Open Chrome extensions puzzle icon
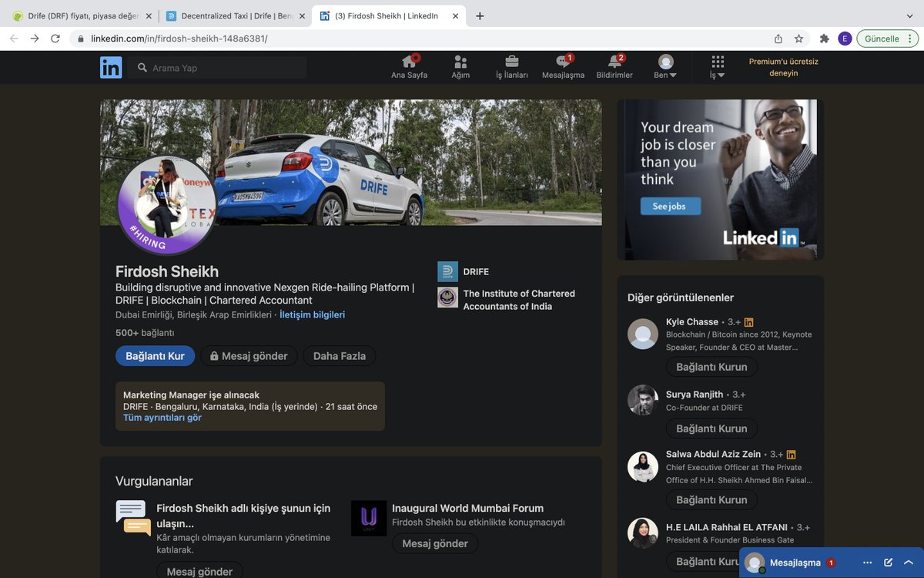 pyautogui.click(x=825, y=39)
